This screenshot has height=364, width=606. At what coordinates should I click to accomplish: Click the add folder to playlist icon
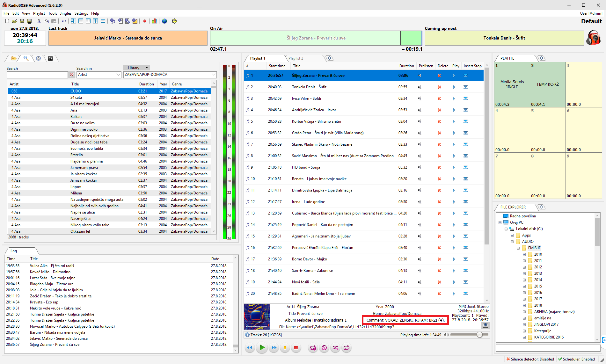click(x=135, y=21)
